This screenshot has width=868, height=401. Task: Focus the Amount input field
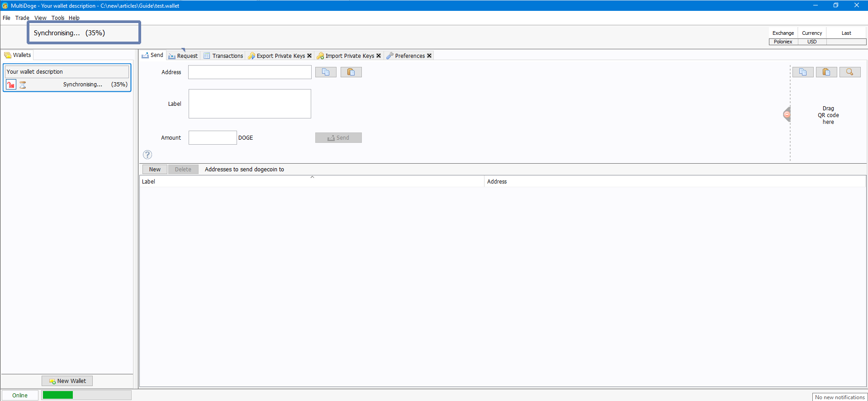213,138
